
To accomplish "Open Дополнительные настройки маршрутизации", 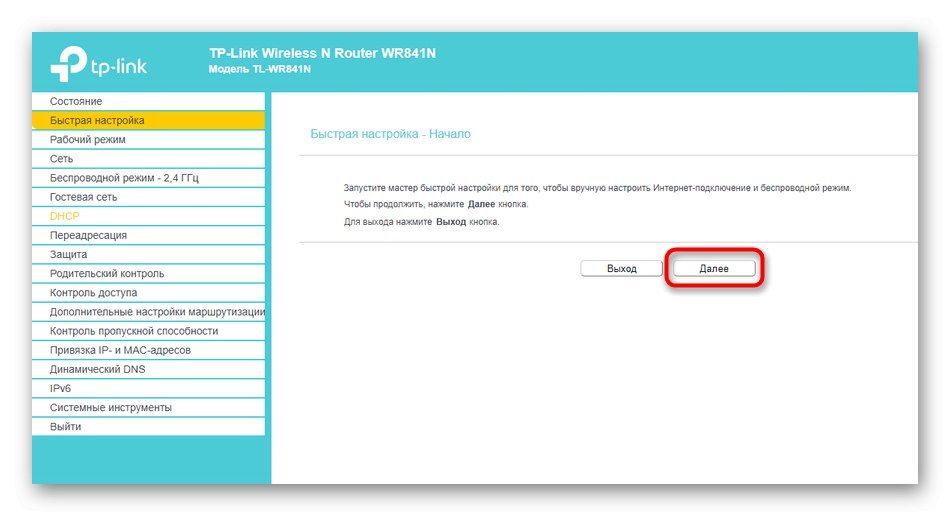I will coord(148,312).
